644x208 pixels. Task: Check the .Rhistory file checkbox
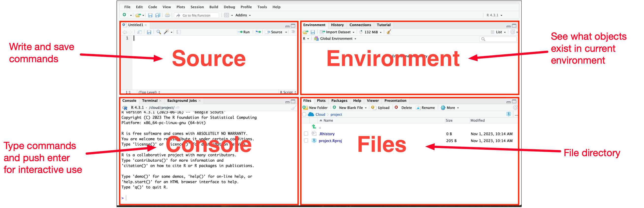(306, 133)
